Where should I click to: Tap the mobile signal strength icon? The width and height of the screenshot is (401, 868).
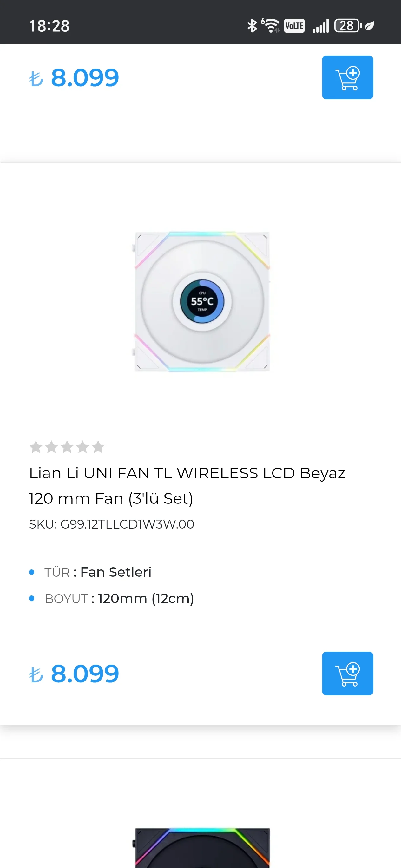tap(320, 26)
